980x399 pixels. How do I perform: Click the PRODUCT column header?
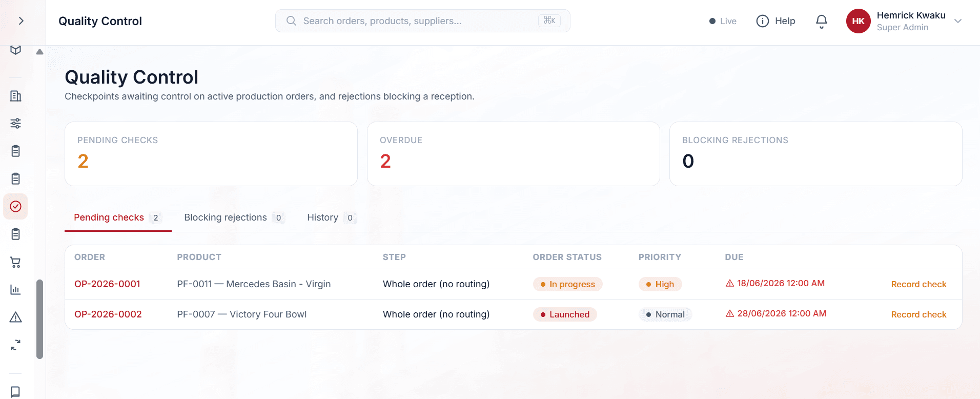click(x=199, y=257)
